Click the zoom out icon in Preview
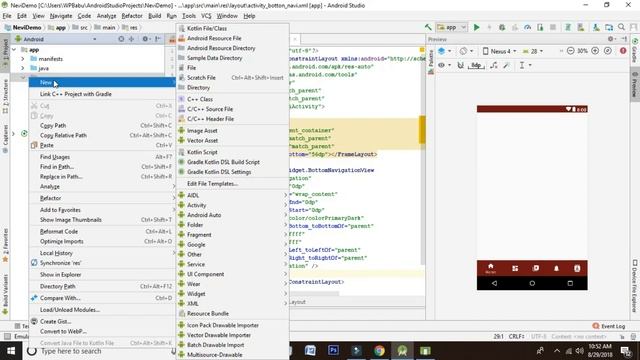The image size is (640, 360). [x=571, y=51]
